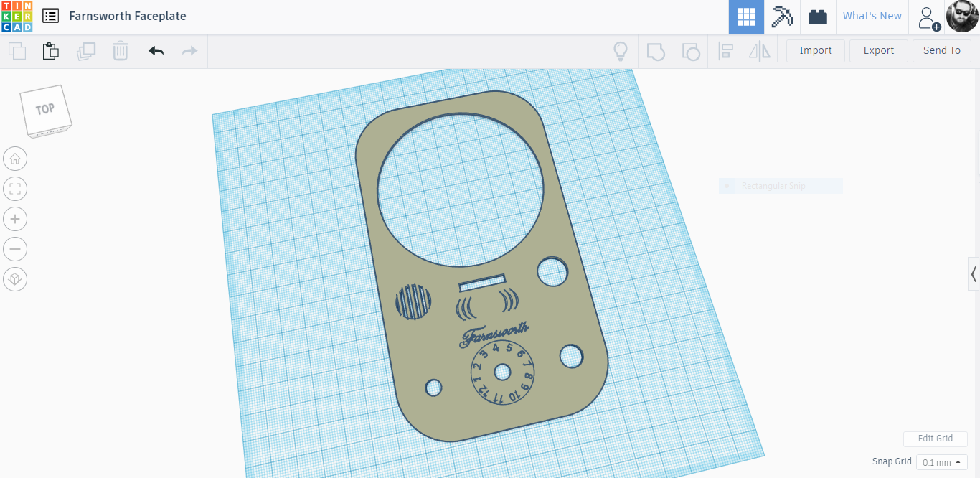Click the Export button

coord(879,50)
